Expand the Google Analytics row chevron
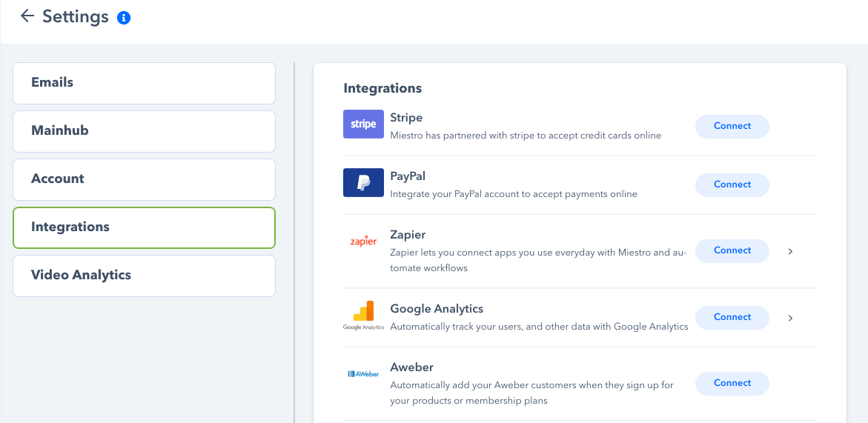Viewport: 868px width, 423px height. (x=790, y=317)
